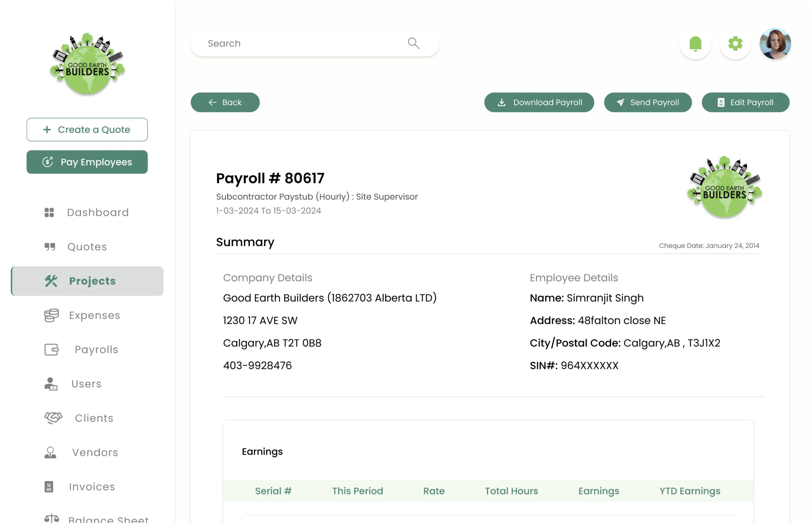Click Create a Quote button

pos(87,130)
